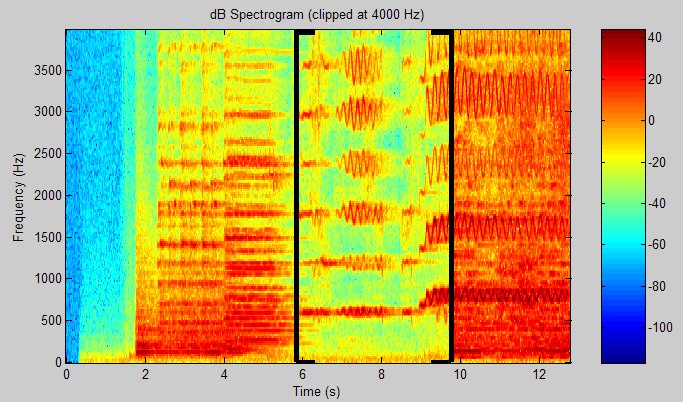The image size is (683, 402).
Task: Click the x-axis tick label 2
Action: (x=145, y=374)
